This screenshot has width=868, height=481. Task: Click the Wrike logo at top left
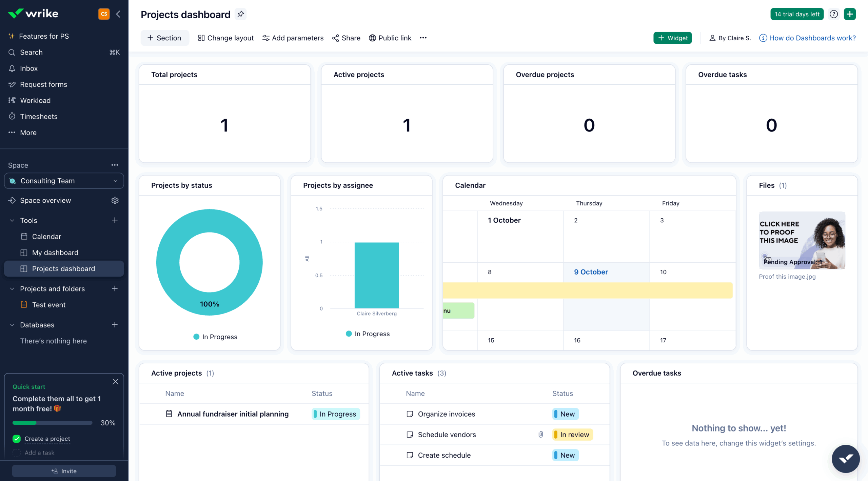[x=33, y=14]
